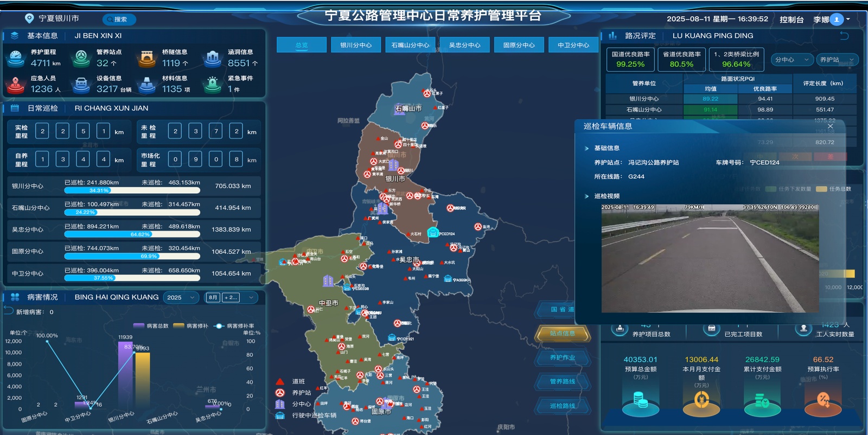Click the location pin icon beside 宁夏银川市
The height and width of the screenshot is (435, 868).
coord(29,18)
